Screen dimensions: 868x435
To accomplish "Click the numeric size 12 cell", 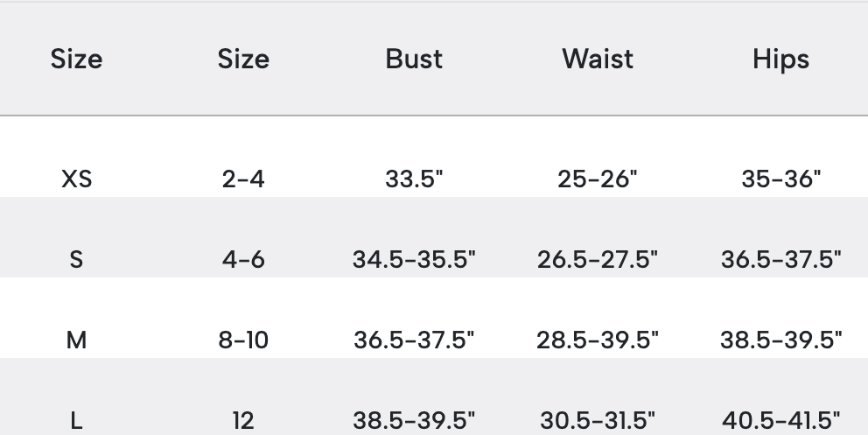I will [x=243, y=420].
